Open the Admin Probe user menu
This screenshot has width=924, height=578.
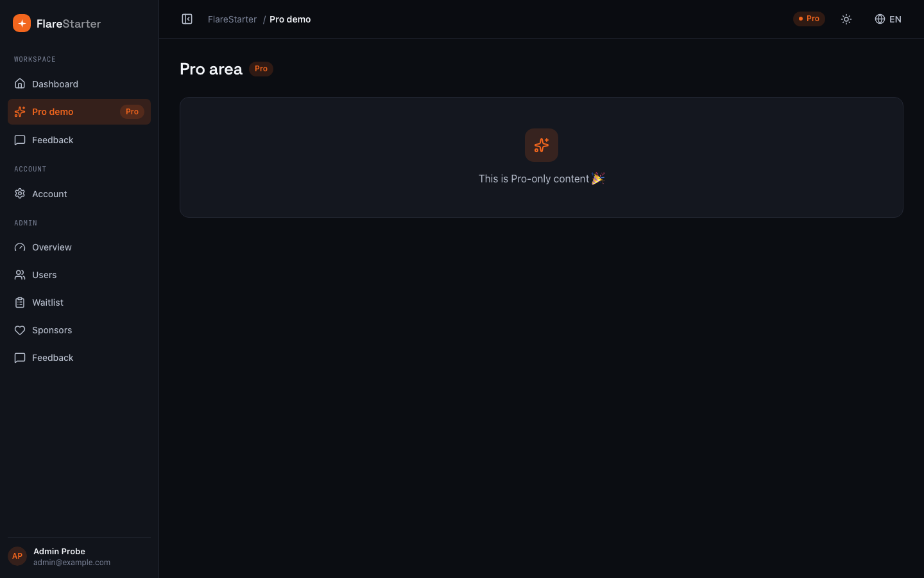[79, 556]
